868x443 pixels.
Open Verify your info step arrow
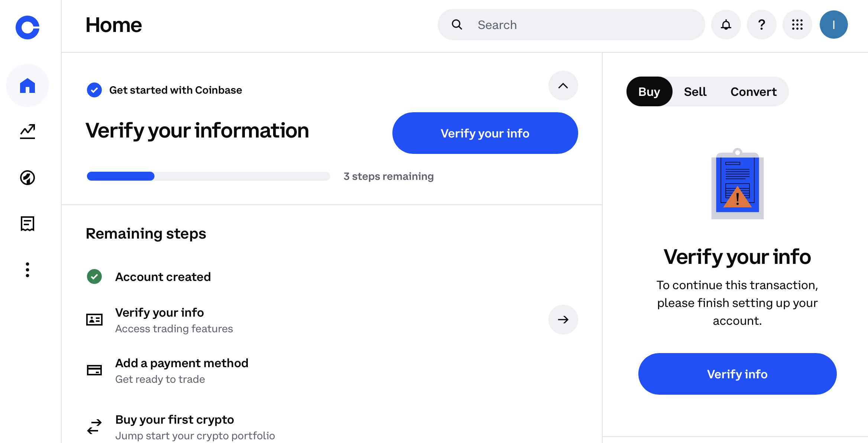point(563,320)
